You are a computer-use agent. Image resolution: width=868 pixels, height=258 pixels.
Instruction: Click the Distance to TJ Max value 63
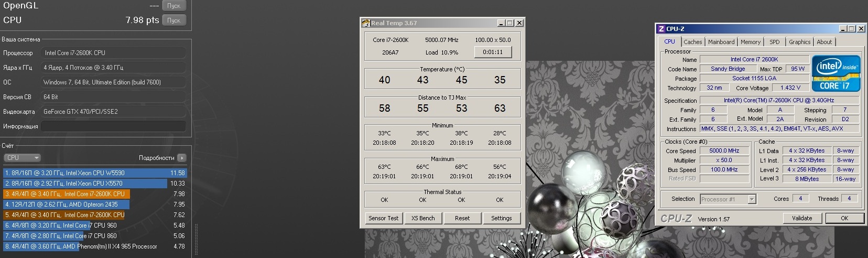[x=500, y=108]
